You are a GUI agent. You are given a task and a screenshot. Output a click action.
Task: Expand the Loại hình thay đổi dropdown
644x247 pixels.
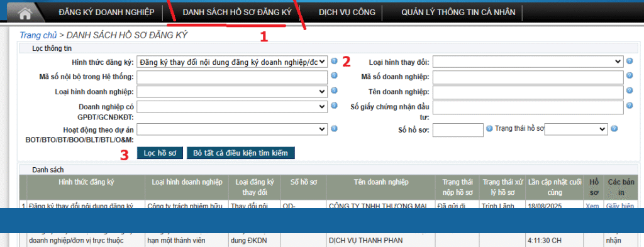[528, 62]
